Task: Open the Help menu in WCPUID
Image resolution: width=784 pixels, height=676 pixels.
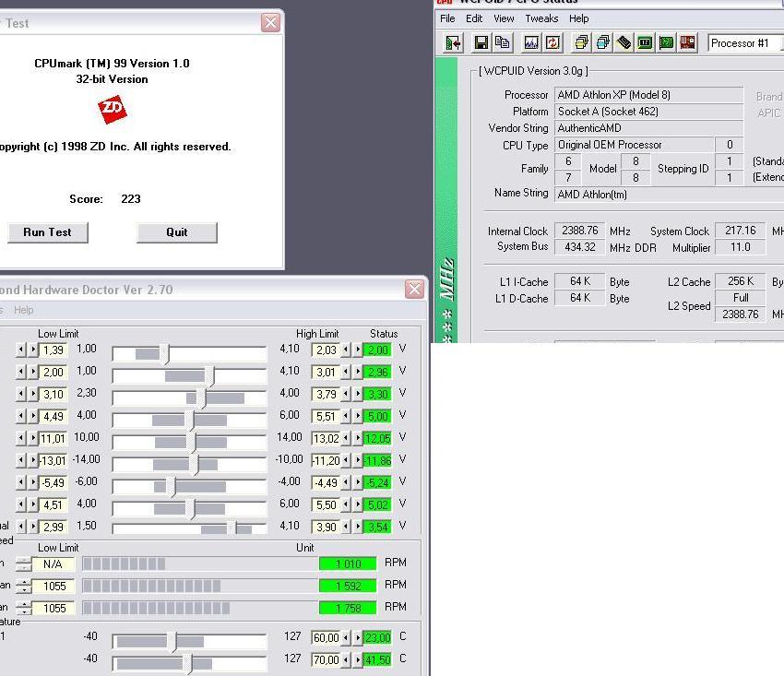Action: click(x=578, y=18)
